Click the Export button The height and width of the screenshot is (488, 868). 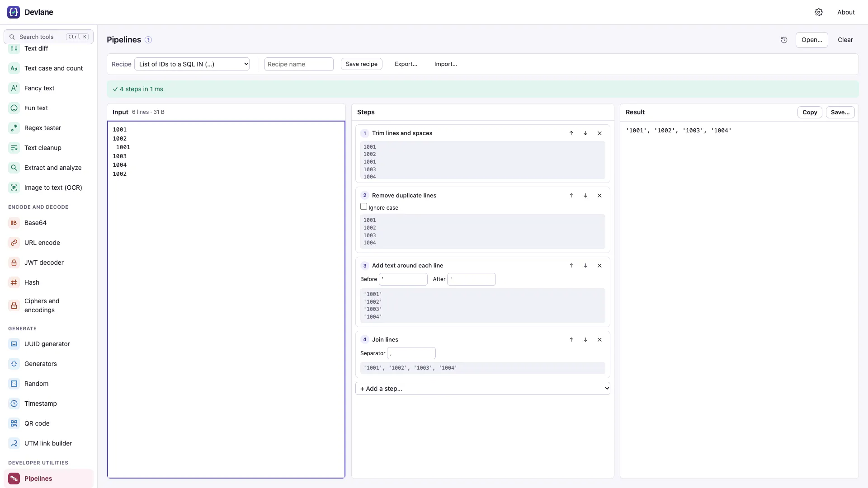(406, 64)
